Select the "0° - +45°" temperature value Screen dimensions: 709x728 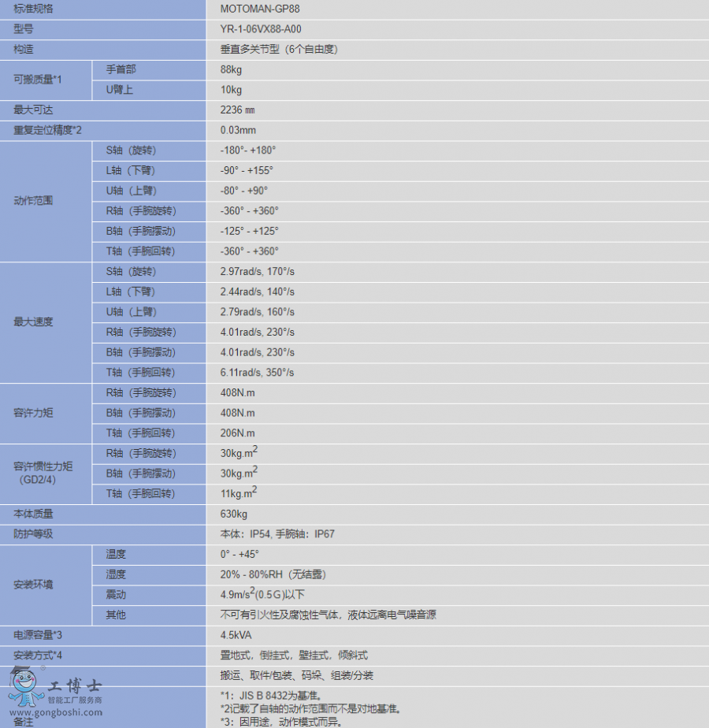pos(239,555)
